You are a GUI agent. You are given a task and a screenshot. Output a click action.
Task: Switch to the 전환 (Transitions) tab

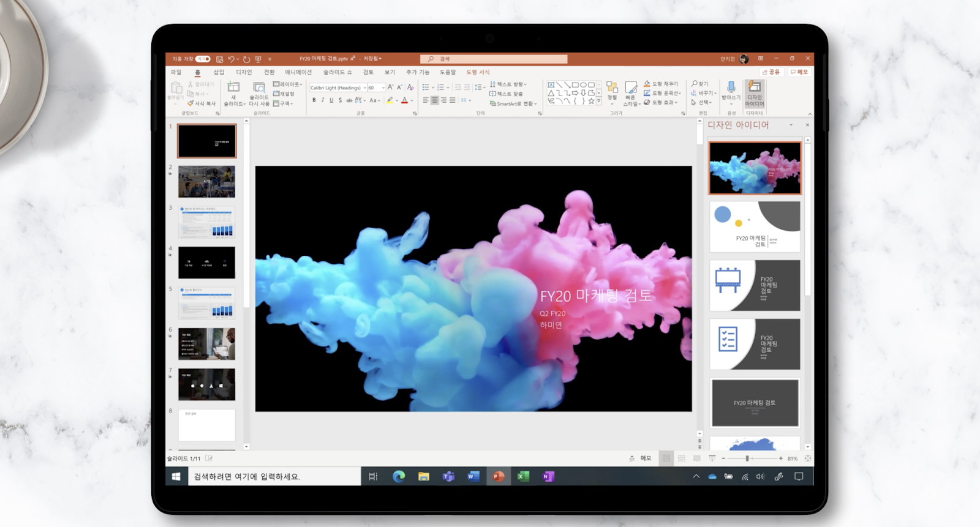[269, 72]
